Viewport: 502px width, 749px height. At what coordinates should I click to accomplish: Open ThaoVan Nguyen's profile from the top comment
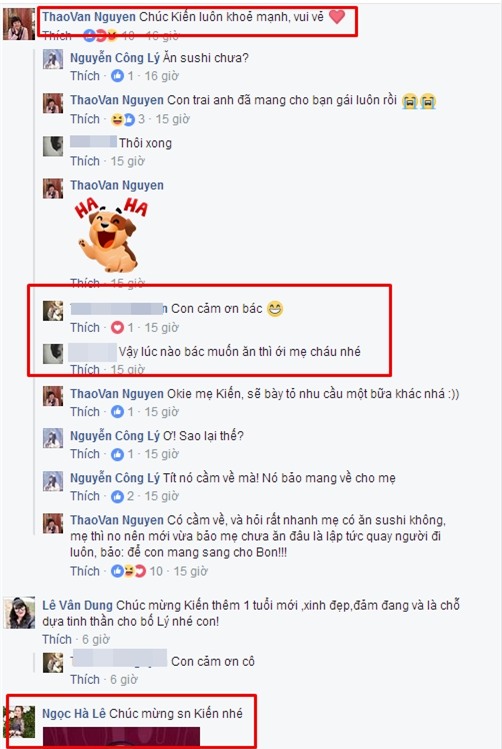point(89,17)
